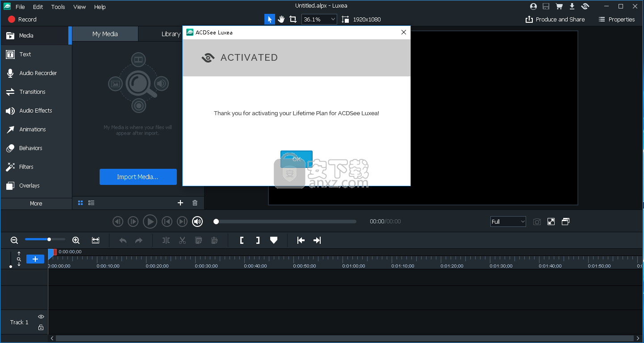The width and height of the screenshot is (644, 343).
Task: Activate the hand pan tool
Action: point(281,19)
